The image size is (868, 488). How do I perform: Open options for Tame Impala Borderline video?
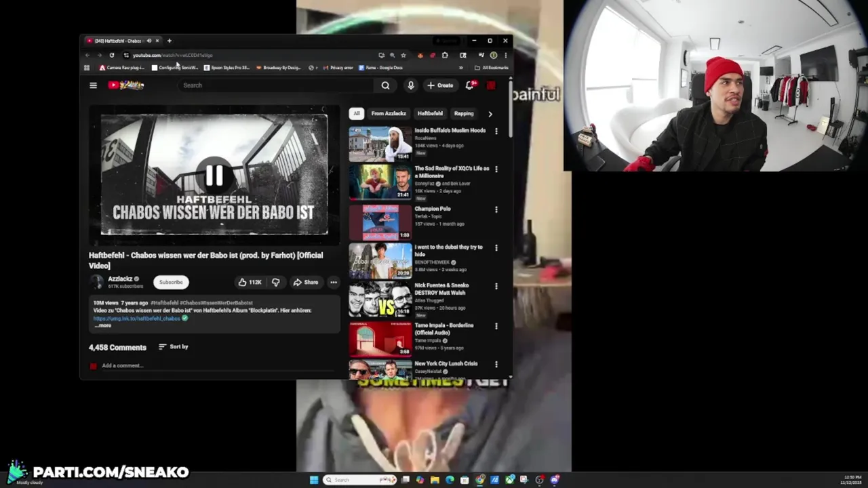(496, 326)
